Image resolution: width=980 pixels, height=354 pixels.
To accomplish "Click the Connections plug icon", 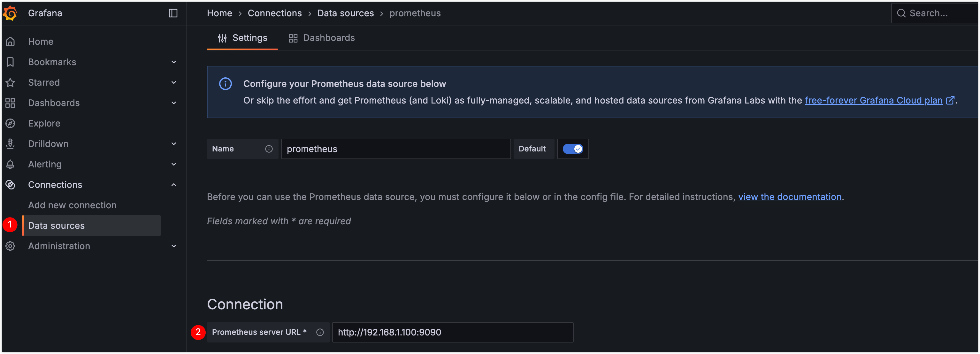I will [10, 185].
